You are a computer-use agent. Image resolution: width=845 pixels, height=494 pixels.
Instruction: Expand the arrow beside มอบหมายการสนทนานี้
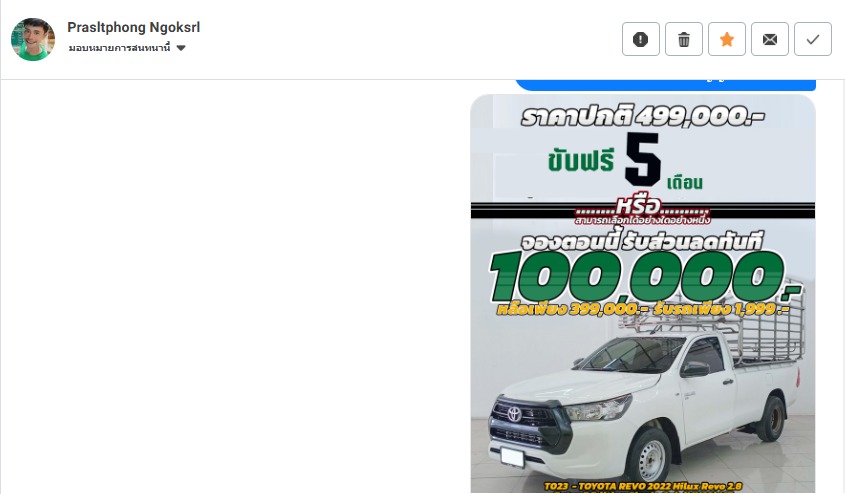tap(181, 48)
